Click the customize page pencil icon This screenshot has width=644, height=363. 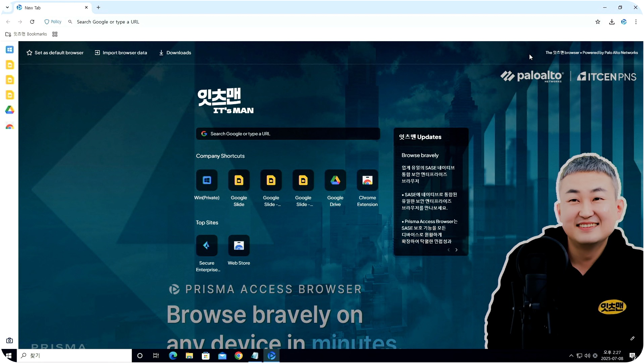(633, 338)
